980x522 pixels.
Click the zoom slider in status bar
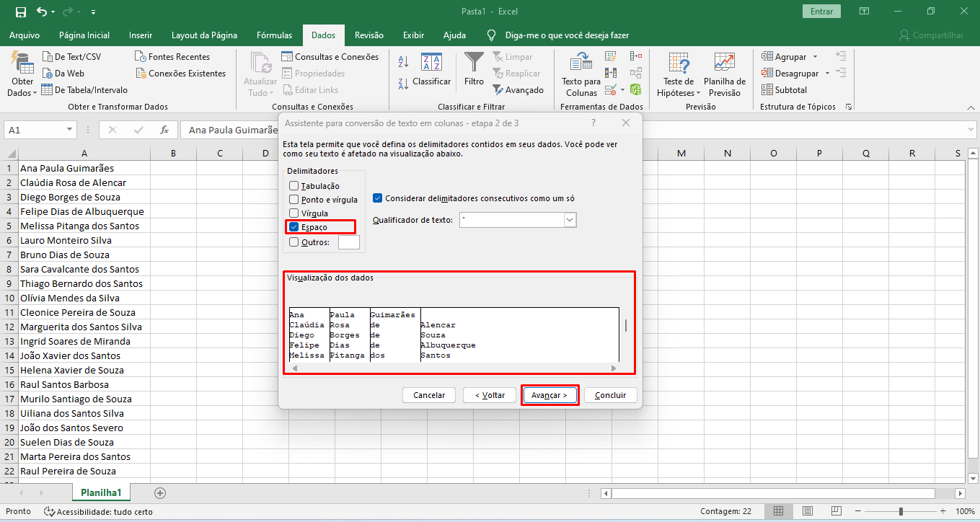click(900, 511)
